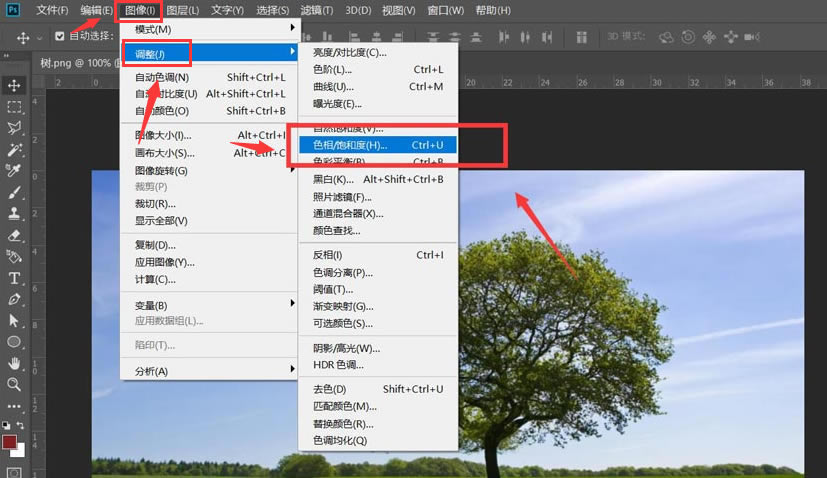The height and width of the screenshot is (478, 827).
Task: Open the 滤镜(T) menu
Action: tap(316, 10)
